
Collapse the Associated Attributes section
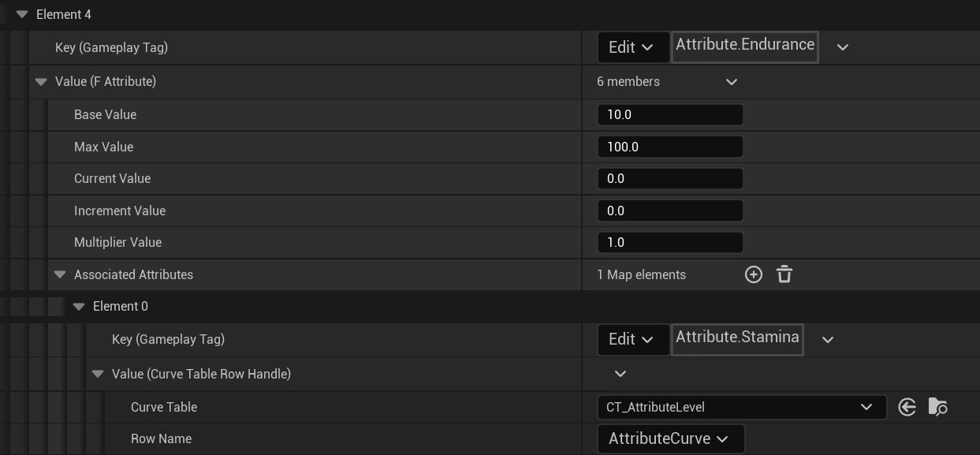60,275
